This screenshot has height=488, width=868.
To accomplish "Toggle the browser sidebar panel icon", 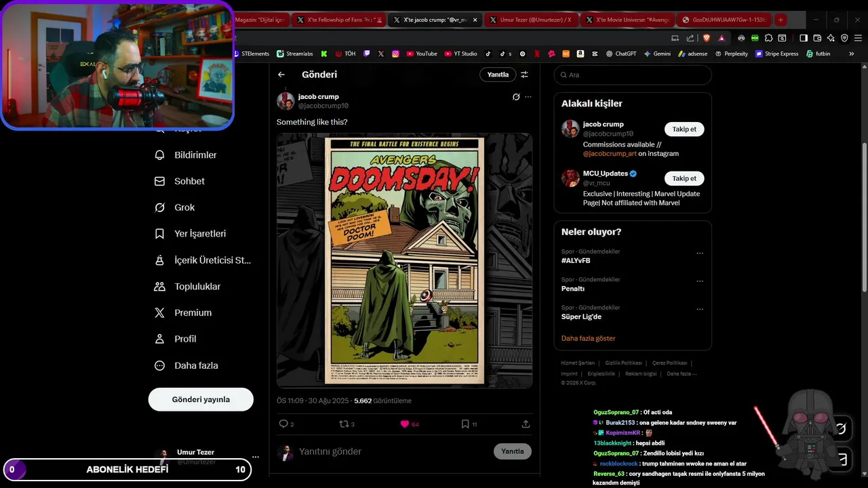I will pos(804,38).
